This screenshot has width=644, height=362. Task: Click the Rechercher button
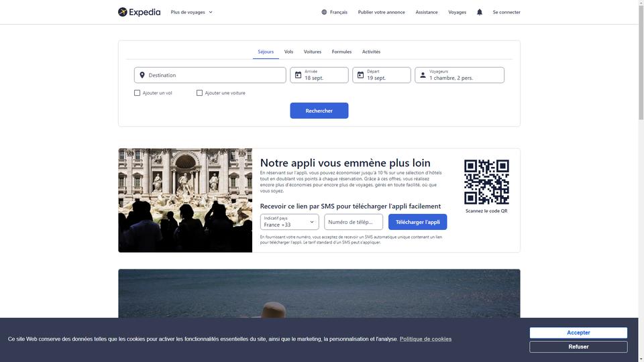pos(319,111)
